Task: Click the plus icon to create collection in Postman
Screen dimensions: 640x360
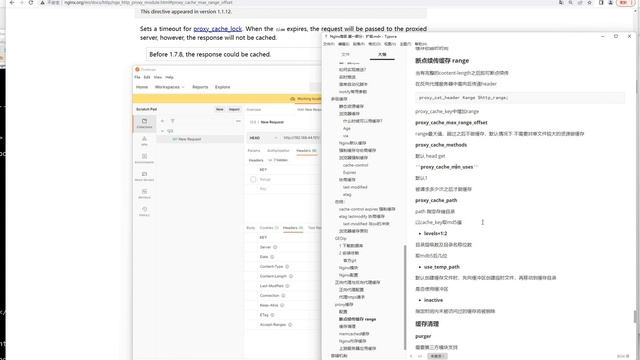Action: pyautogui.click(x=162, y=121)
